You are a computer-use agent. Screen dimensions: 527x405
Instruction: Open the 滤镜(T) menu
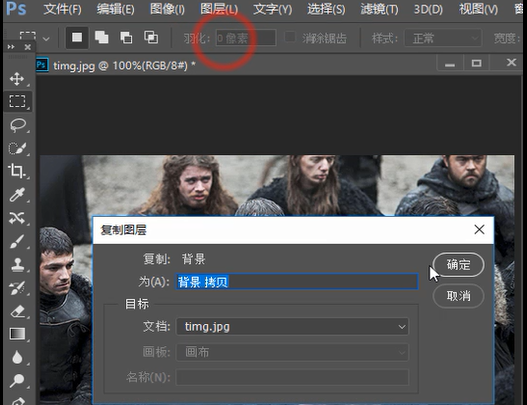[379, 9]
